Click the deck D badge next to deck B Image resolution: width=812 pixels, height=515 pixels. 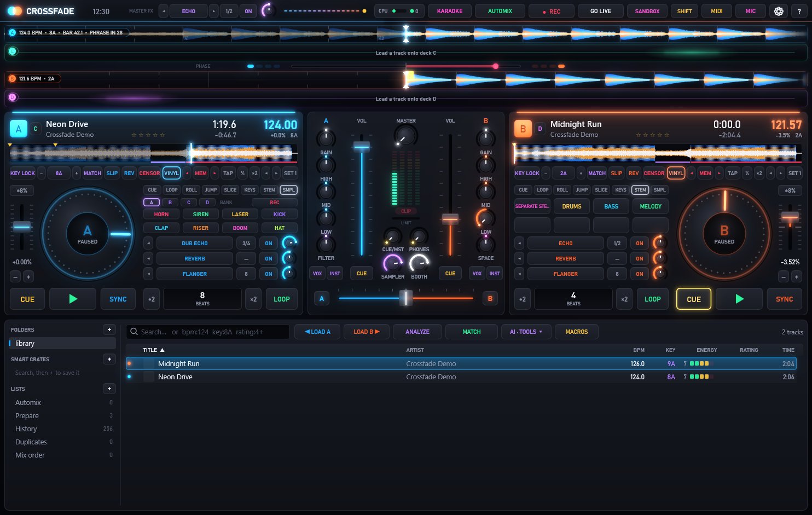[540, 129]
